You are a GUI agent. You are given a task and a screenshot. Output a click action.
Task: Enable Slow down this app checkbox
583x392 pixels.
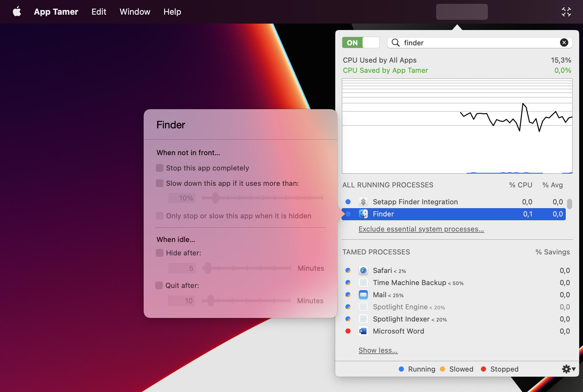[x=160, y=183]
